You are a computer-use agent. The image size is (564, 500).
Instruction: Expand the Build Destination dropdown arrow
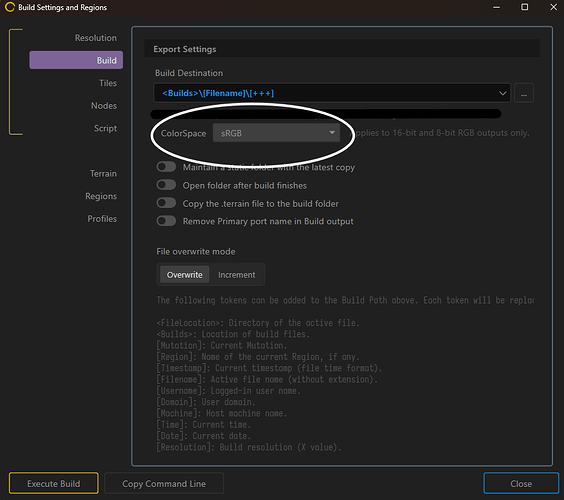pyautogui.click(x=502, y=93)
